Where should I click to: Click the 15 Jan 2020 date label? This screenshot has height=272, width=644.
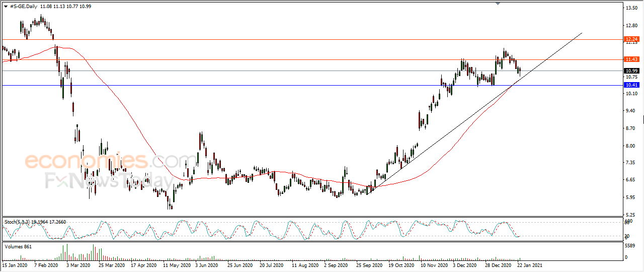point(14,264)
